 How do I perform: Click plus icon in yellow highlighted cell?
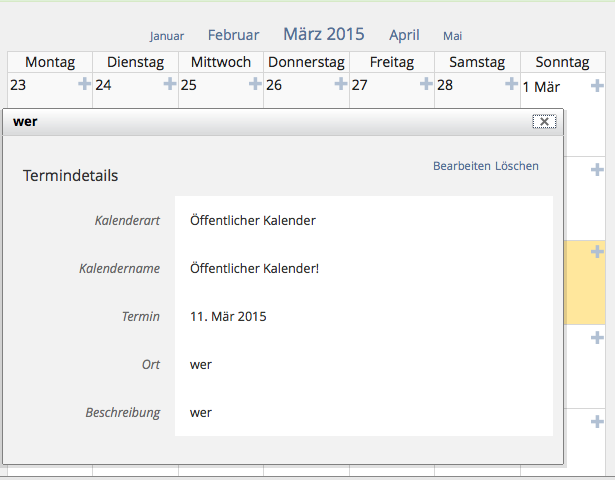pyautogui.click(x=598, y=252)
